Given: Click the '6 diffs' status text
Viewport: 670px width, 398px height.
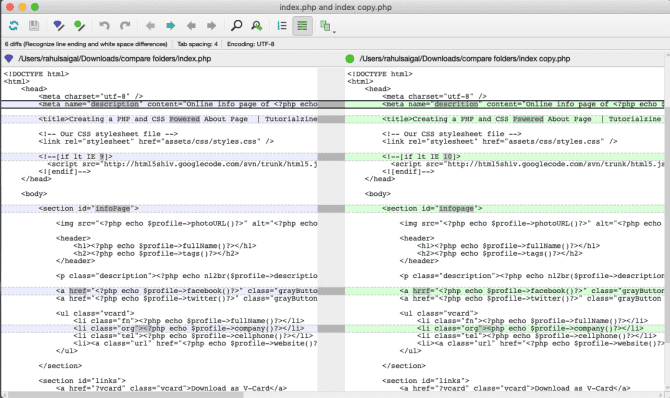Looking at the screenshot, I should [86, 44].
